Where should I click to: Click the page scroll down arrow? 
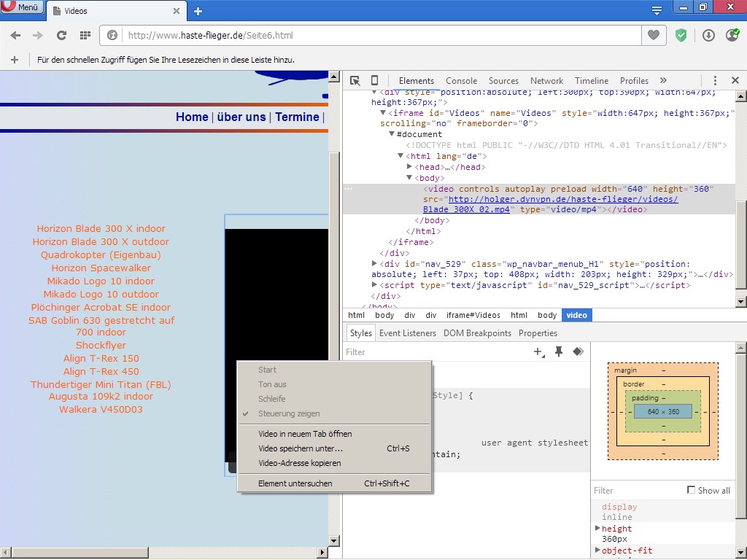pos(334,540)
